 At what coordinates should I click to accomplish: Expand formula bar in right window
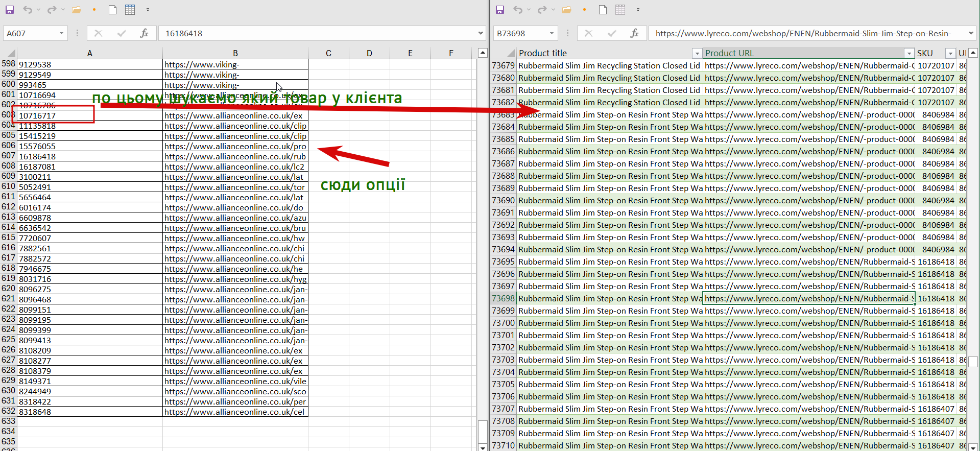click(x=971, y=33)
